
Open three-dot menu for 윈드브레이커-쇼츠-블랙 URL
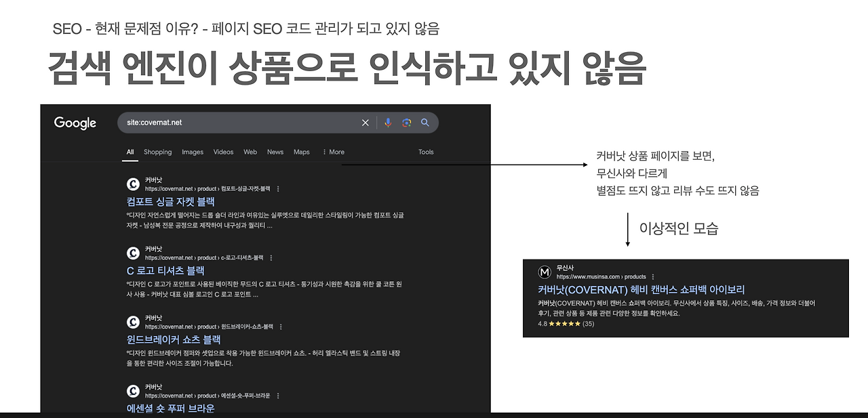(x=281, y=327)
